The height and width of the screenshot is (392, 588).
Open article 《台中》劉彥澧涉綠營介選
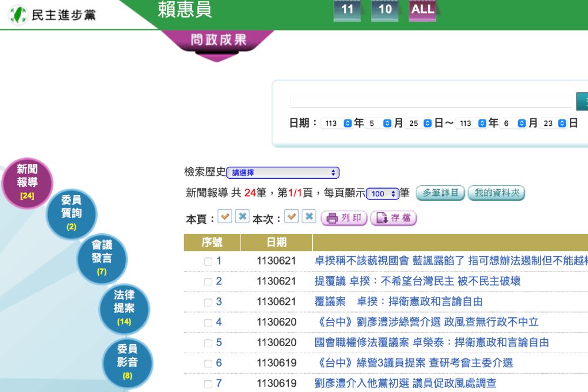(426, 322)
